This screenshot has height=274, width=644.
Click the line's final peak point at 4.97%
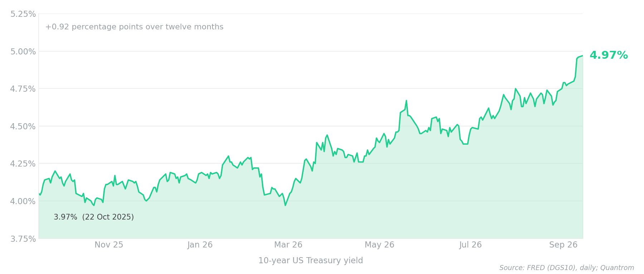tap(582, 56)
